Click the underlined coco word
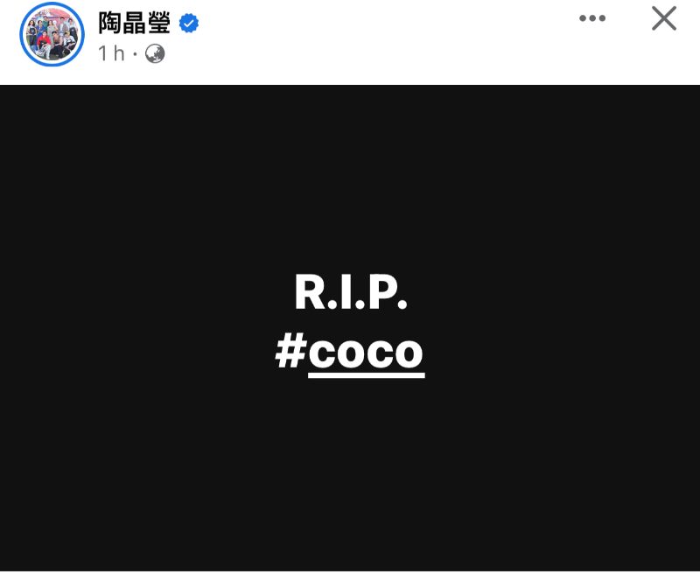This screenshot has height=588, width=700. click(x=366, y=355)
